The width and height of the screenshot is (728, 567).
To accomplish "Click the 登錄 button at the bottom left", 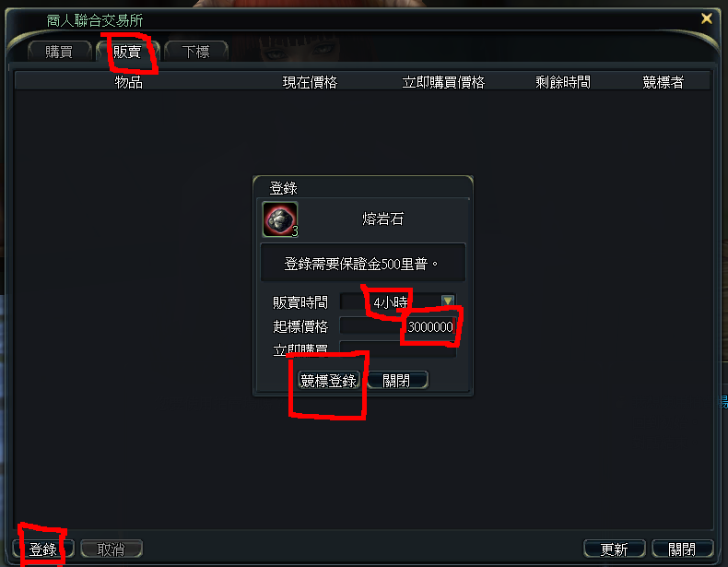I will pos(43,549).
